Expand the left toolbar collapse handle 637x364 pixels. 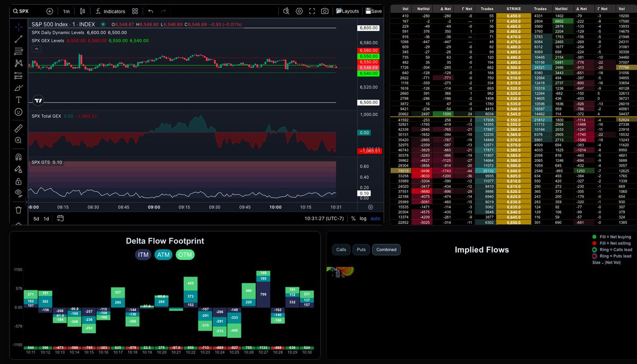pos(27,202)
